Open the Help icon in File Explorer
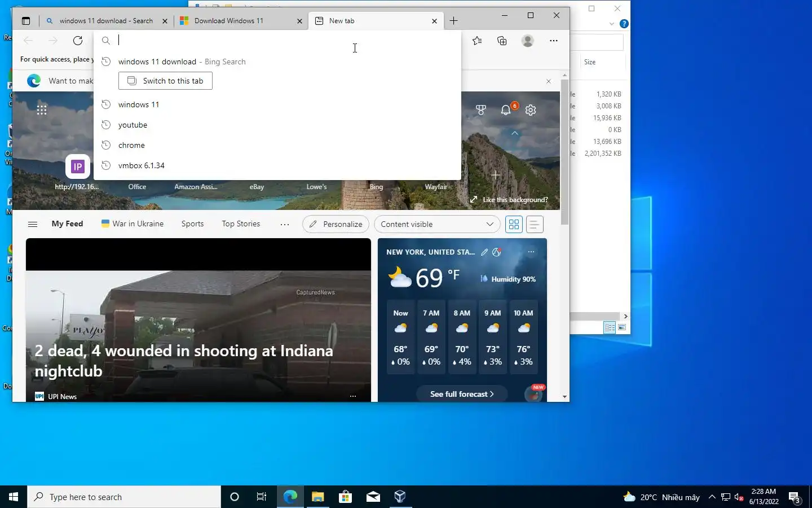This screenshot has height=508, width=812. pyautogui.click(x=624, y=24)
